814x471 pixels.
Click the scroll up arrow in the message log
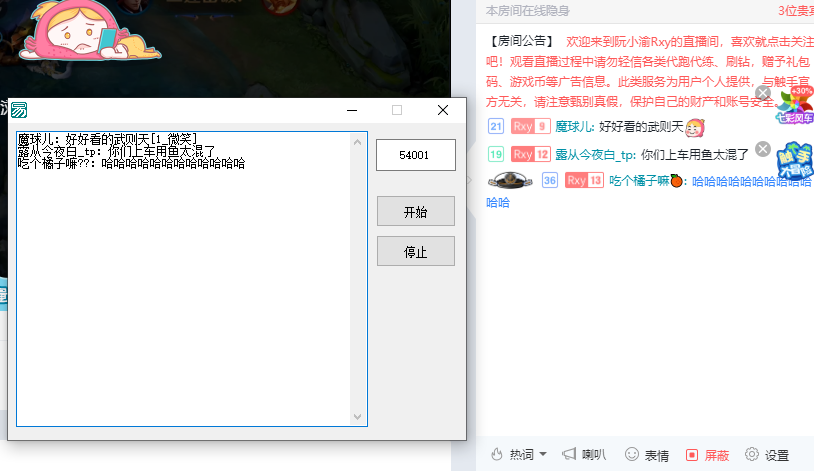357,142
